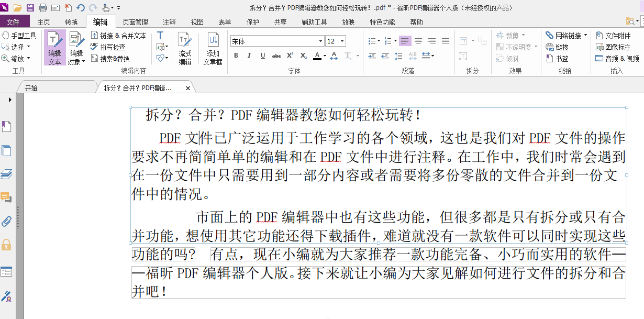
Task: Close the open PDF document tab
Action: (188, 88)
